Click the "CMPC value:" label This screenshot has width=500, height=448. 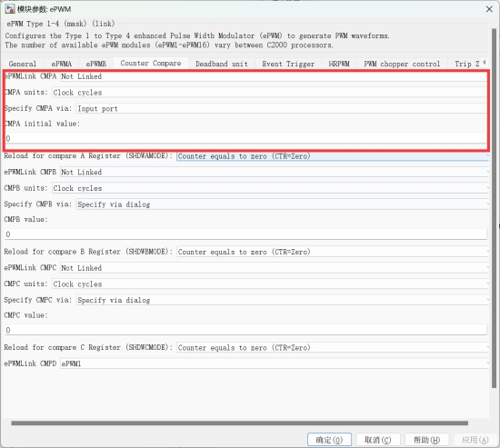(25, 315)
